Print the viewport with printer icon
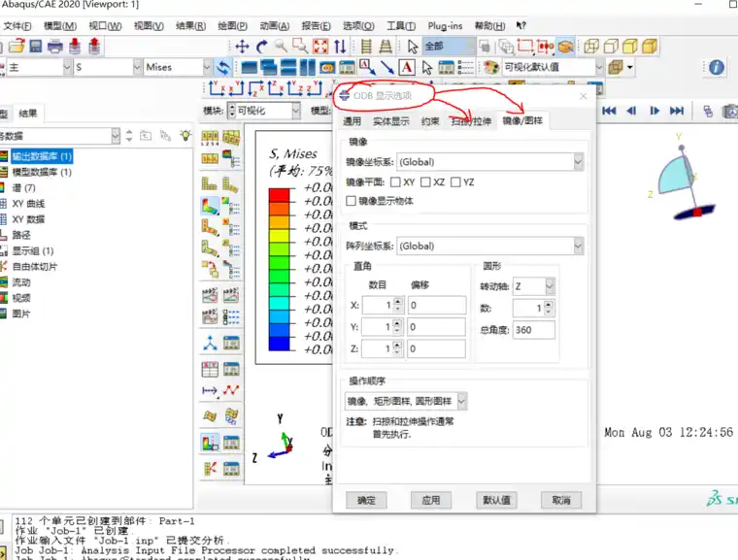738x560 pixels. 55,47
